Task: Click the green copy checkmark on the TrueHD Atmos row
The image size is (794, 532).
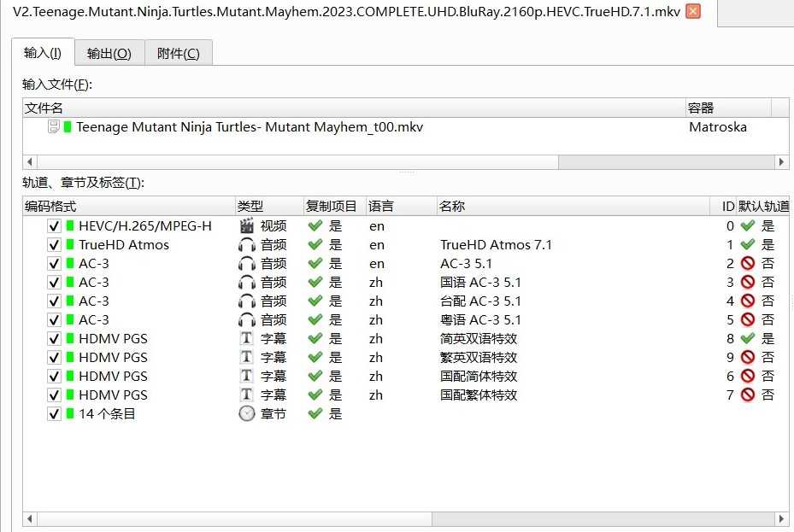Action: tap(315, 245)
